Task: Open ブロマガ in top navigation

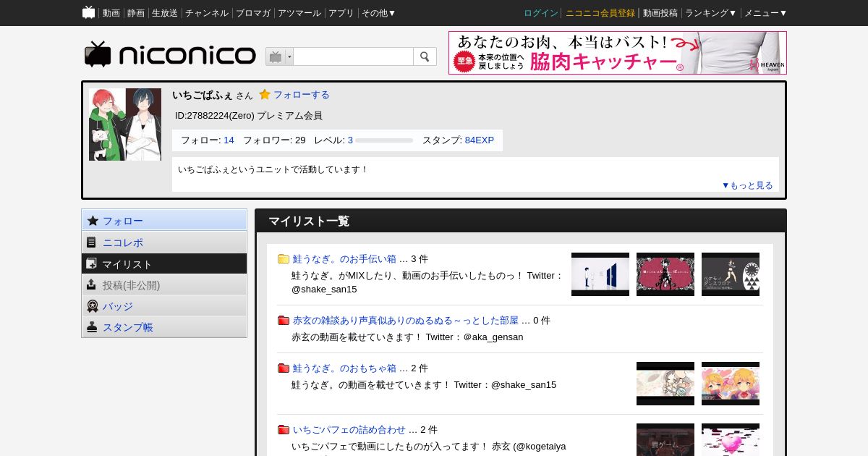Action: pos(253,13)
